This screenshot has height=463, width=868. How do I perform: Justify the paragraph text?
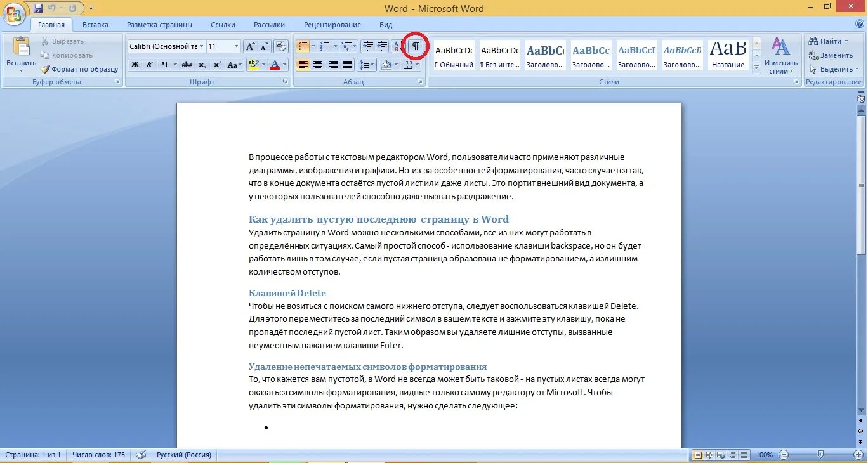click(348, 65)
